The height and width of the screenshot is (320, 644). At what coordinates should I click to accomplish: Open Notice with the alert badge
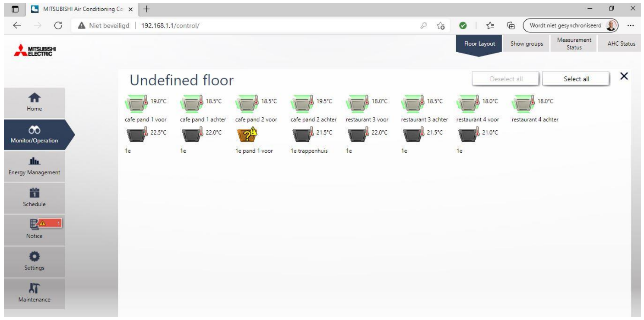[x=34, y=230]
